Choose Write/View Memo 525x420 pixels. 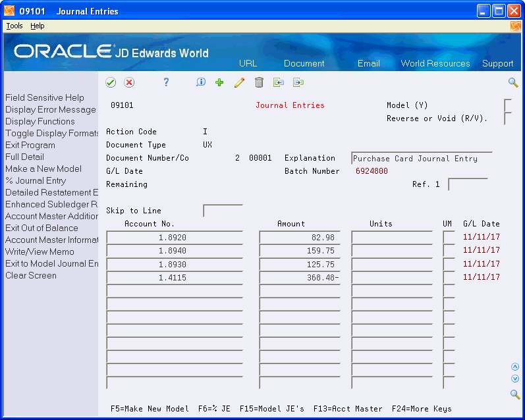click(x=40, y=251)
